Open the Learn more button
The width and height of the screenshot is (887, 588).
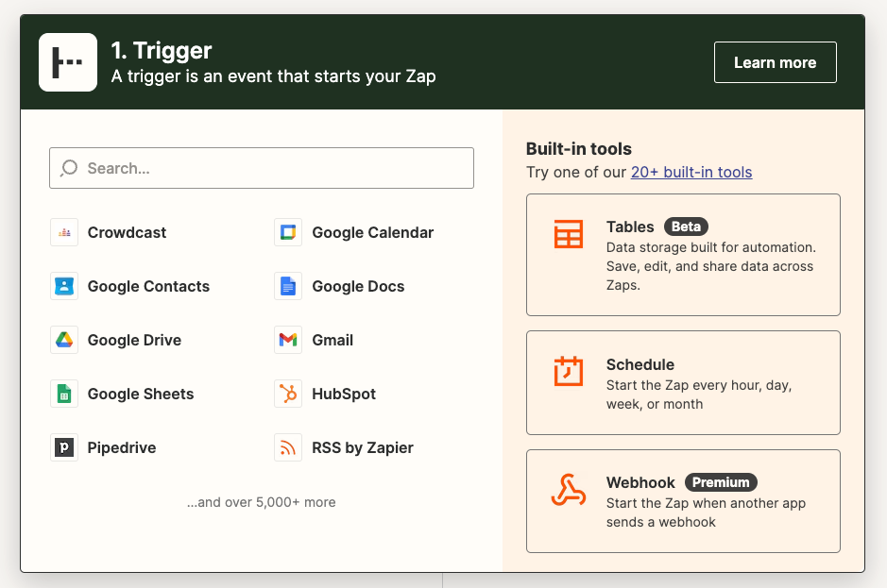point(775,62)
